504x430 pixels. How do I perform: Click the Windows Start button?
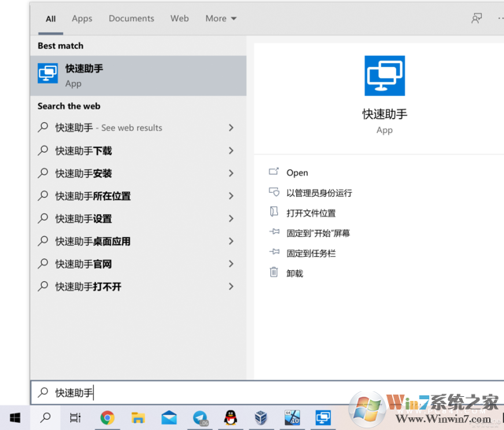point(14,417)
